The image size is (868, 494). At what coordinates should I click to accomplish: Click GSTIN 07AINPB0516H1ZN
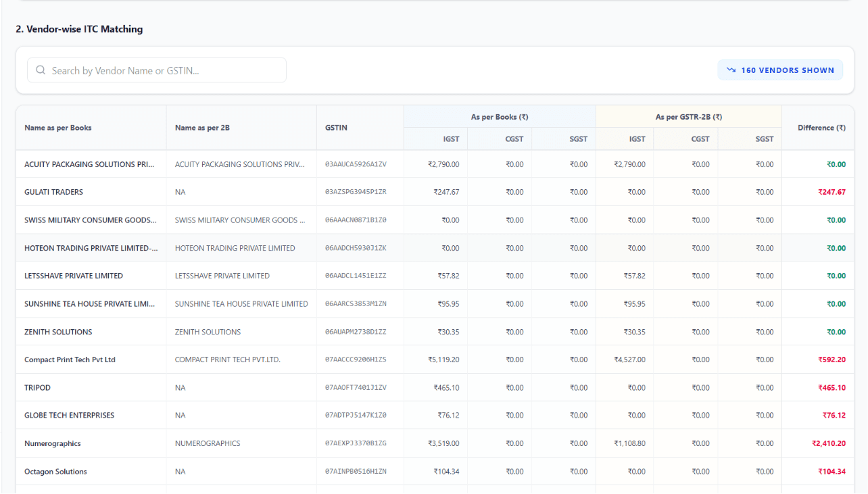coord(356,472)
